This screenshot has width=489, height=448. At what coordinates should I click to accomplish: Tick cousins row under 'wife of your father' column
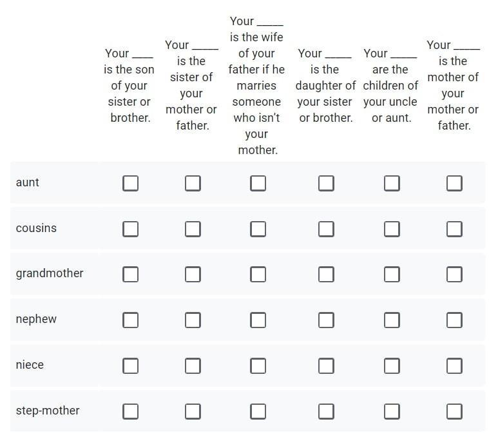258,229
